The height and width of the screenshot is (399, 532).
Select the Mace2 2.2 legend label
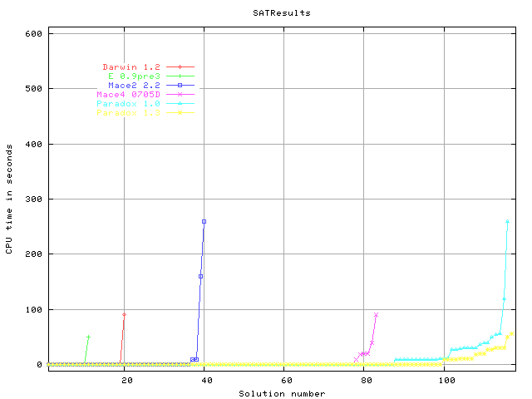click(x=134, y=86)
